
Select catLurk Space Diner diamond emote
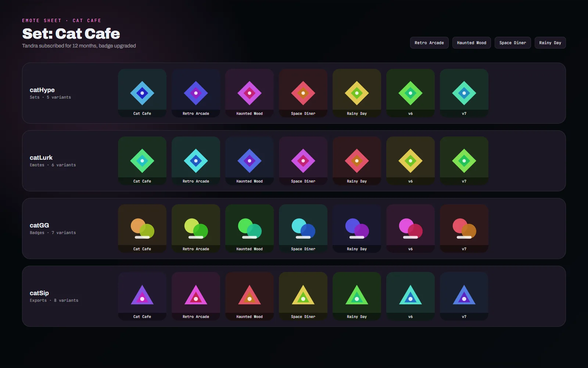(303, 161)
